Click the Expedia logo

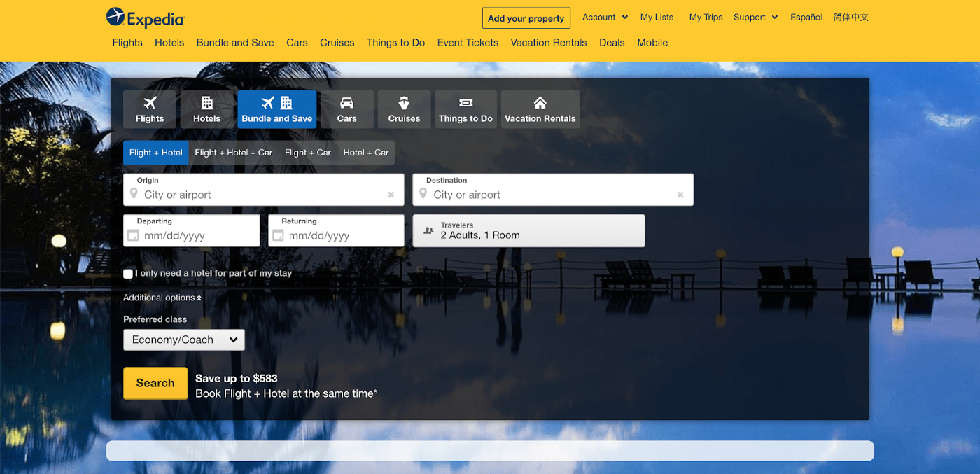point(145,18)
